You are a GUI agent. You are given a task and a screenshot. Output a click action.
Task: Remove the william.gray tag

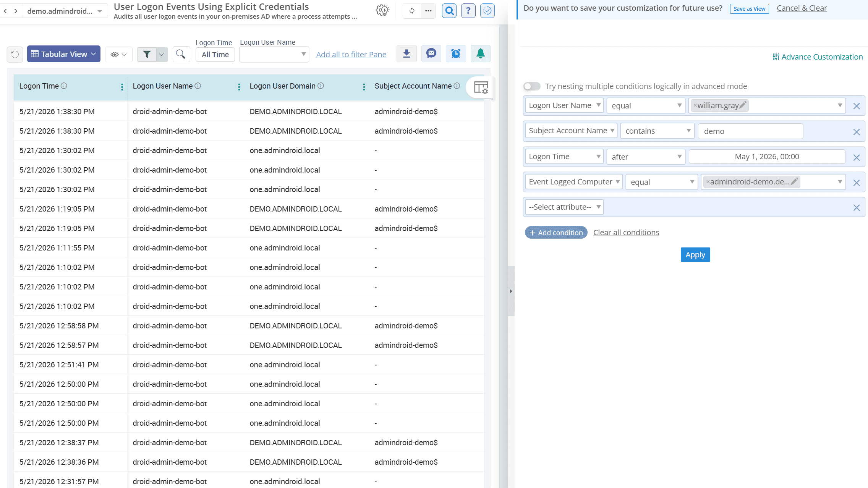[x=695, y=105]
